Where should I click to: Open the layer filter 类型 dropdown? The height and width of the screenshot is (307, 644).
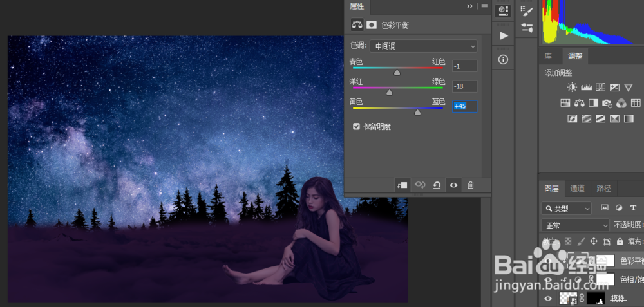(566, 209)
